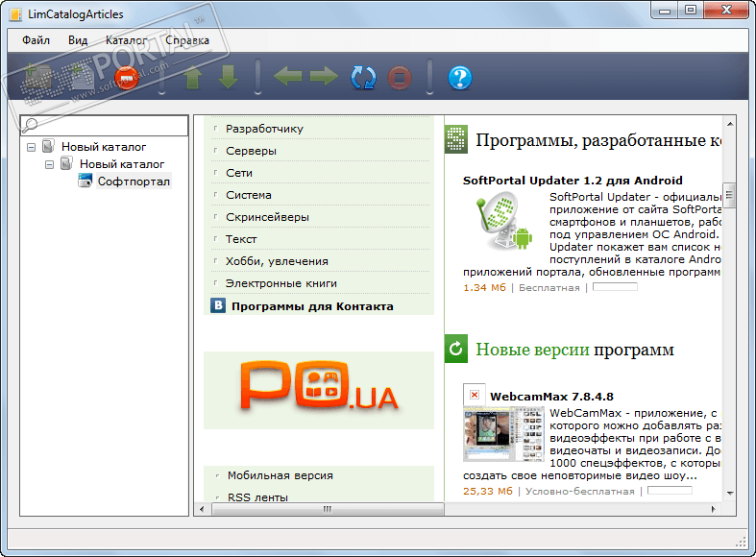Open help with blue question mark icon
Image resolution: width=756 pixels, height=557 pixels.
tap(460, 78)
